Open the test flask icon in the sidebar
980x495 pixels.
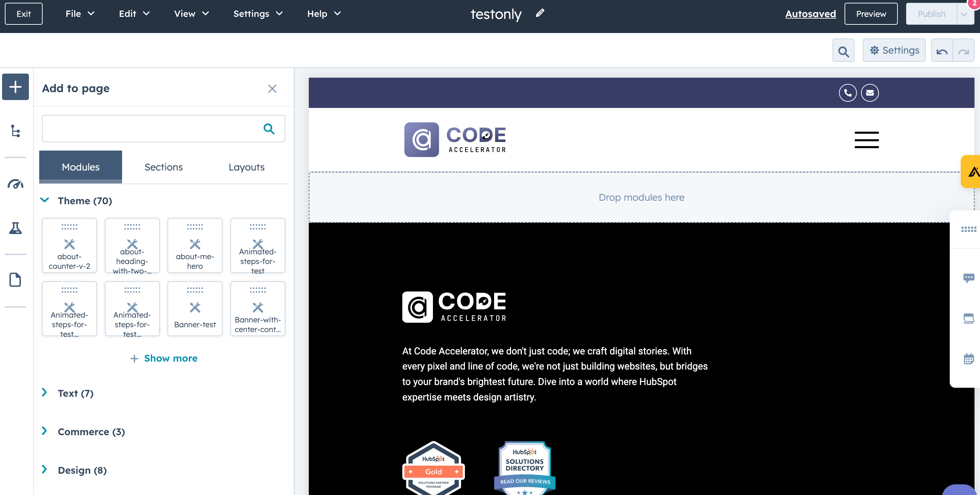click(x=15, y=228)
